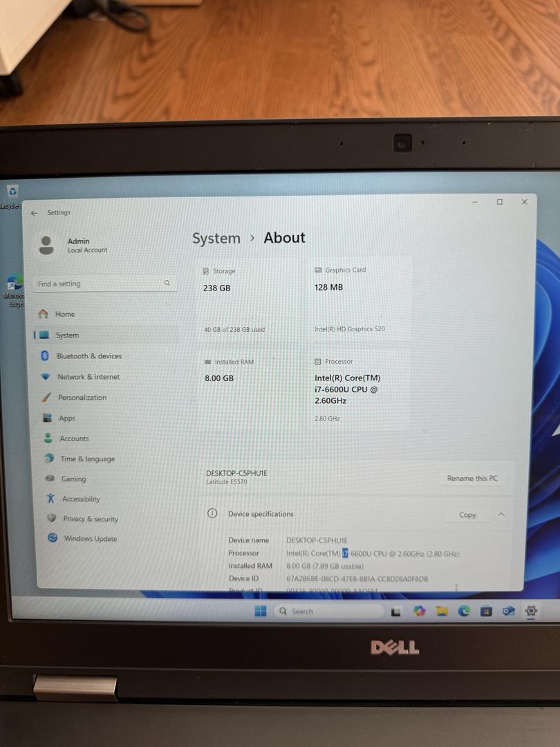The image size is (560, 747).
Task: Click the Settings gear in the taskbar
Action: (x=531, y=610)
